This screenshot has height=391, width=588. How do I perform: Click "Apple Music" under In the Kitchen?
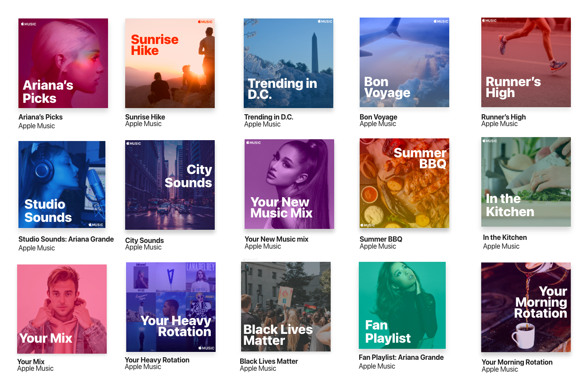click(501, 246)
